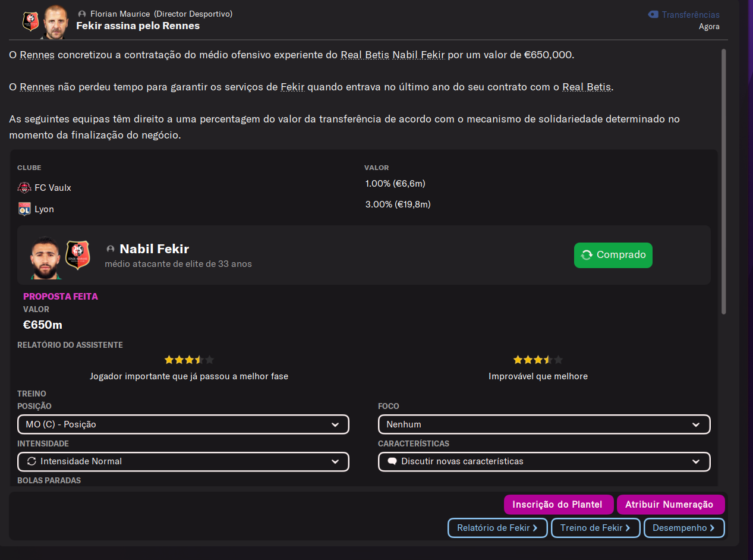Click the chevron of the Foco dropdown
This screenshot has height=560, width=753.
[x=696, y=425]
